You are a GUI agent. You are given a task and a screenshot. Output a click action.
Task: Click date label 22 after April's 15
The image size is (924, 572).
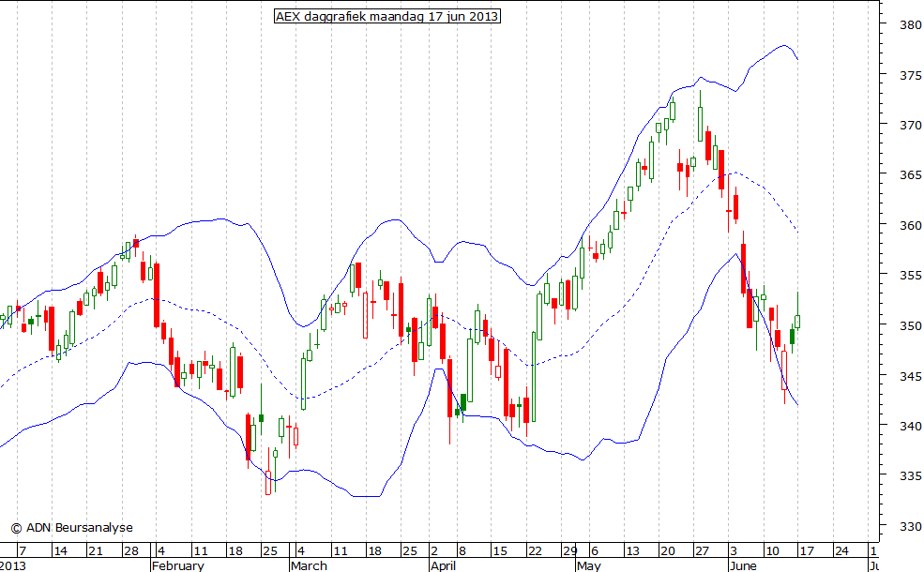[535, 551]
